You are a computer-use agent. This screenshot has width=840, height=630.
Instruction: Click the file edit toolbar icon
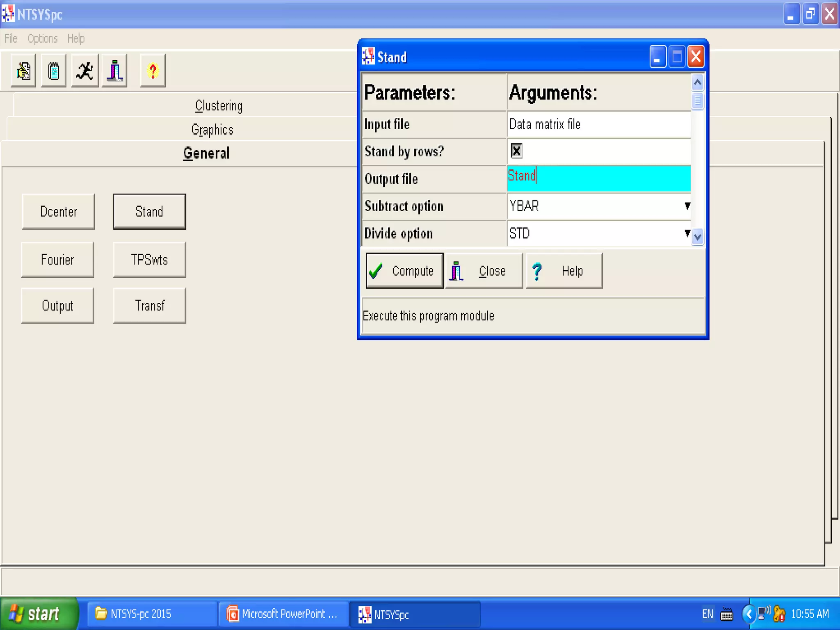pos(23,71)
